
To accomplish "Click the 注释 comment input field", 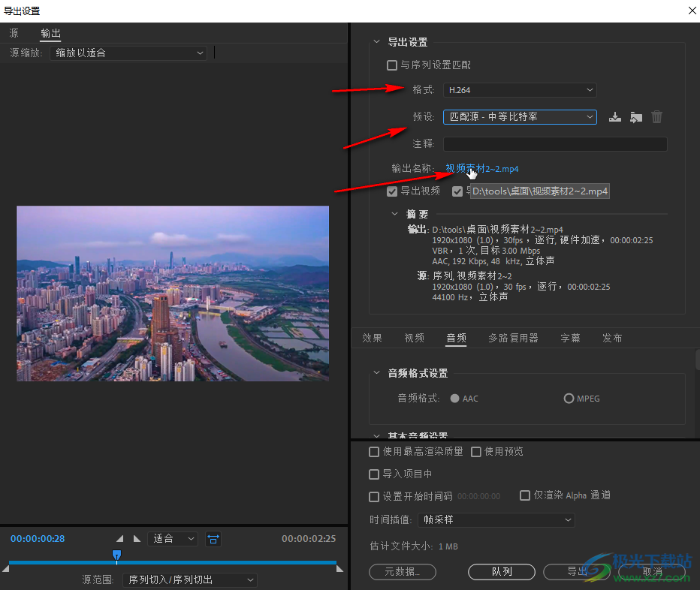I will (x=555, y=143).
